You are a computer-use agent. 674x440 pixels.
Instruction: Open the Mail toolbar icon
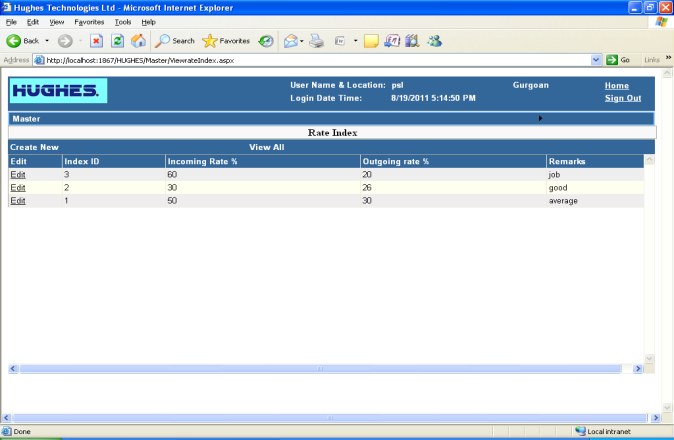click(x=292, y=41)
